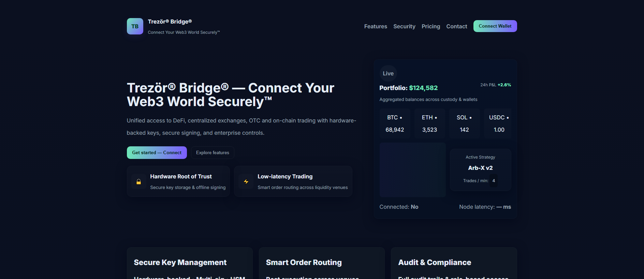
Task: Click 'Smart order routing across liquidity venues' text
Action: [303, 187]
